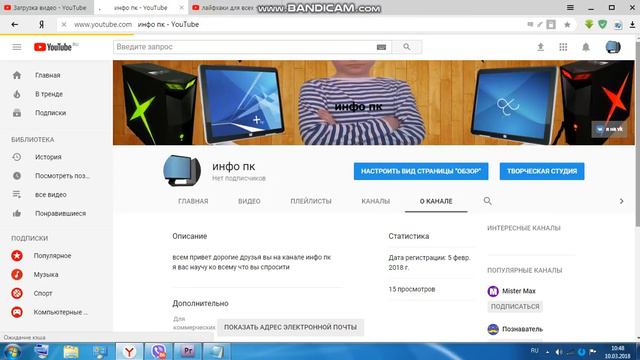Image resolution: width=640 pixels, height=360 pixels.
Task: Open the Yandex browser menu lines
Action: coord(570,7)
